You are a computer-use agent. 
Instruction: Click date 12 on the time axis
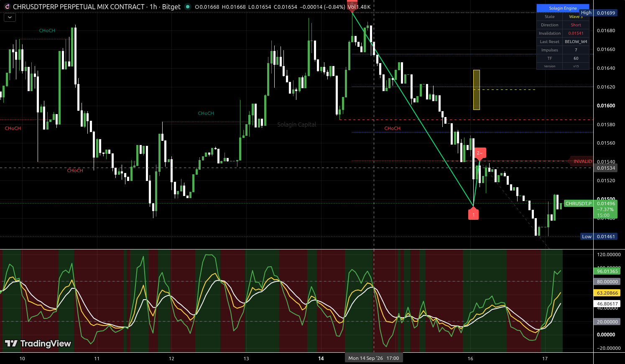coord(171,359)
